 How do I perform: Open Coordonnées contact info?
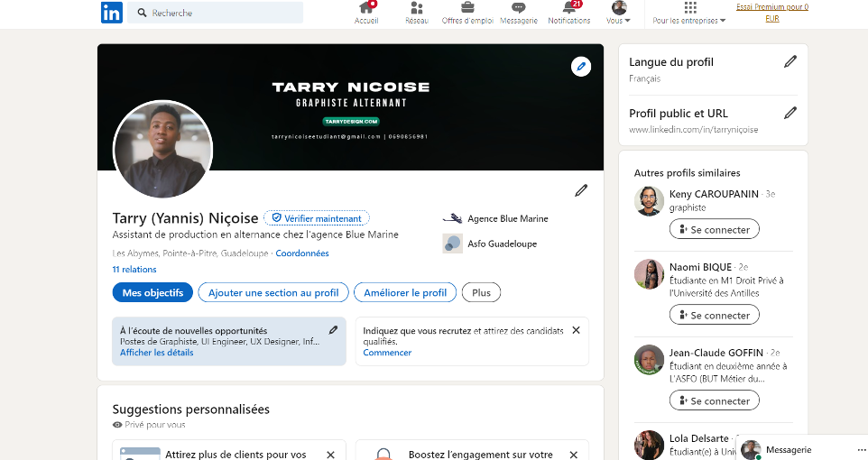coord(302,253)
